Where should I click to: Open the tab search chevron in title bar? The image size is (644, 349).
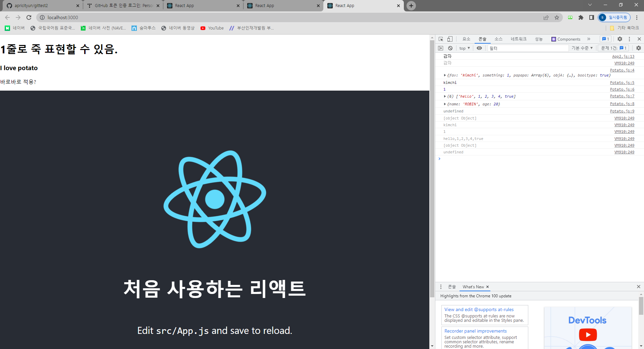590,5
